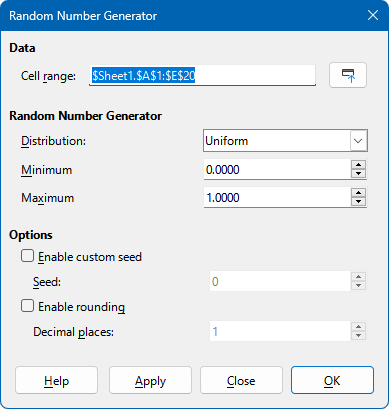Click the disabled Seed value field
Image resolution: width=389 pixels, height=409 pixels.
coord(280,281)
